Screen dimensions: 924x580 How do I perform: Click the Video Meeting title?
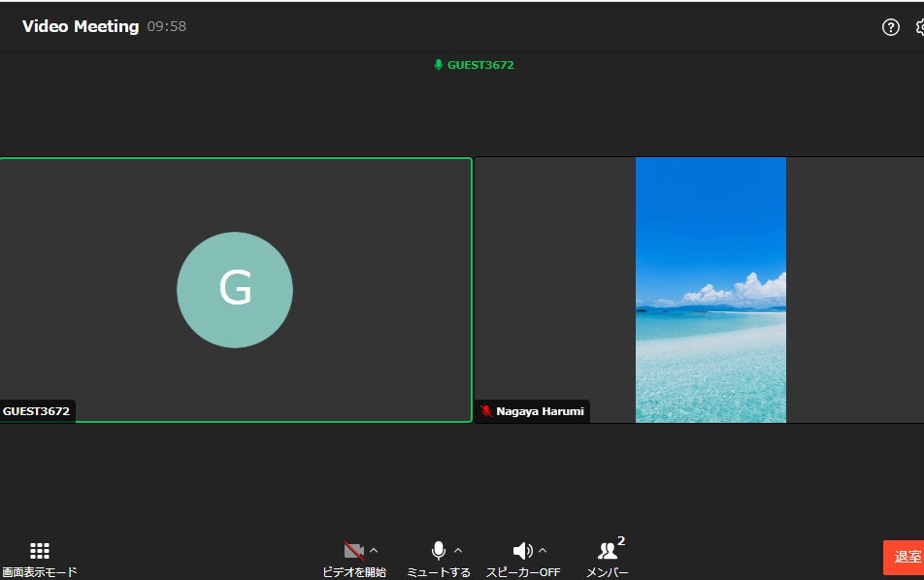pos(81,26)
